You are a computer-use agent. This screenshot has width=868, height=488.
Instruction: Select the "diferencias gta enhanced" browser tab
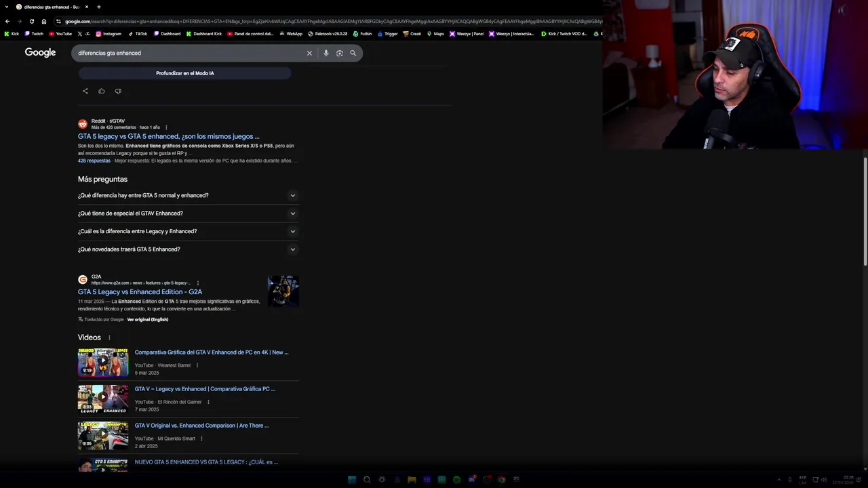(x=52, y=7)
